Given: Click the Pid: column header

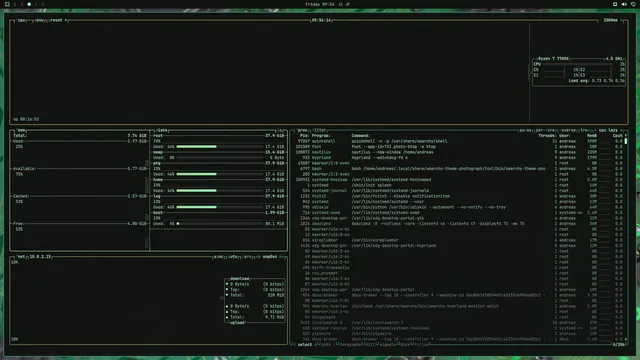Looking at the screenshot, I should coord(304,136).
